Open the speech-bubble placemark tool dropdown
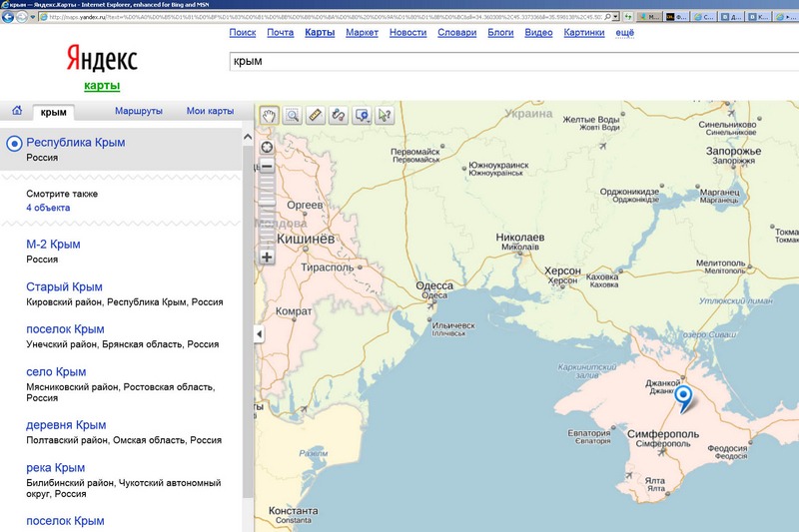Screen dimensions: 799x532 point(362,116)
